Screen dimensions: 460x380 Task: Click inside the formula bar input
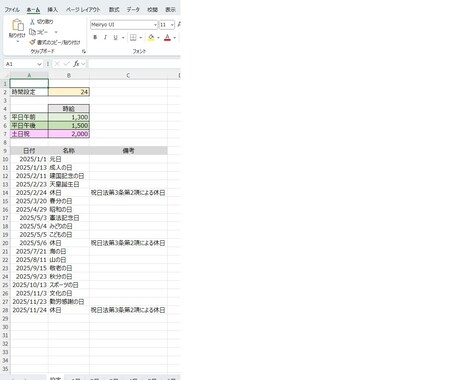click(134, 64)
